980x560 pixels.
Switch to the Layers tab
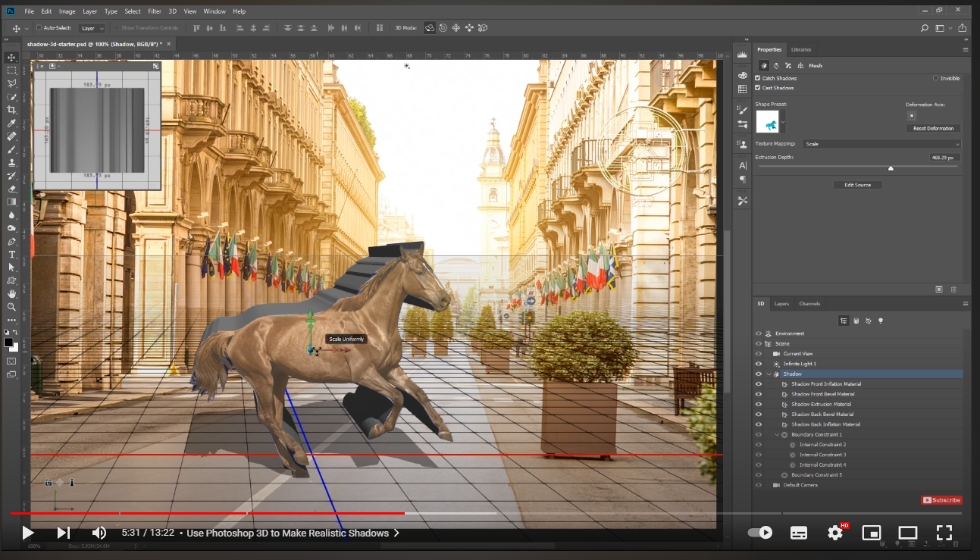[781, 303]
